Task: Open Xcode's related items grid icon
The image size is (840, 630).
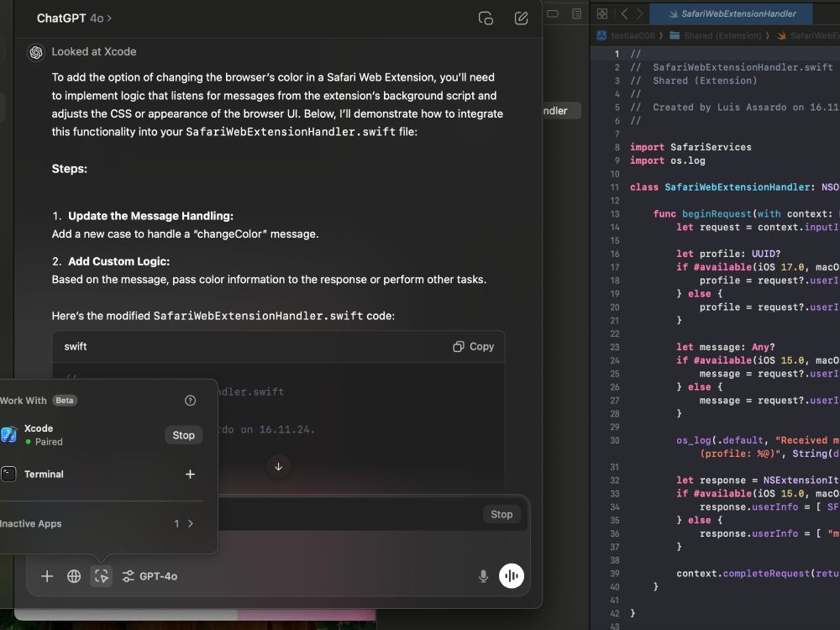Action: click(602, 14)
